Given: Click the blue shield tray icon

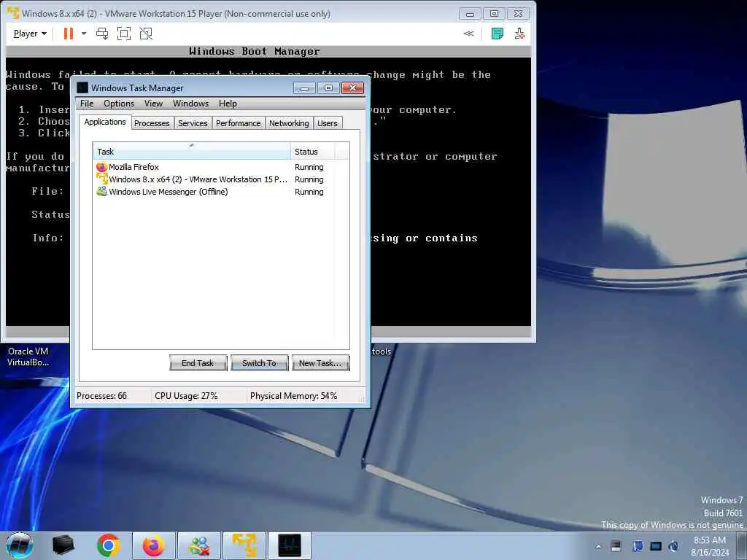Looking at the screenshot, I should 637,546.
